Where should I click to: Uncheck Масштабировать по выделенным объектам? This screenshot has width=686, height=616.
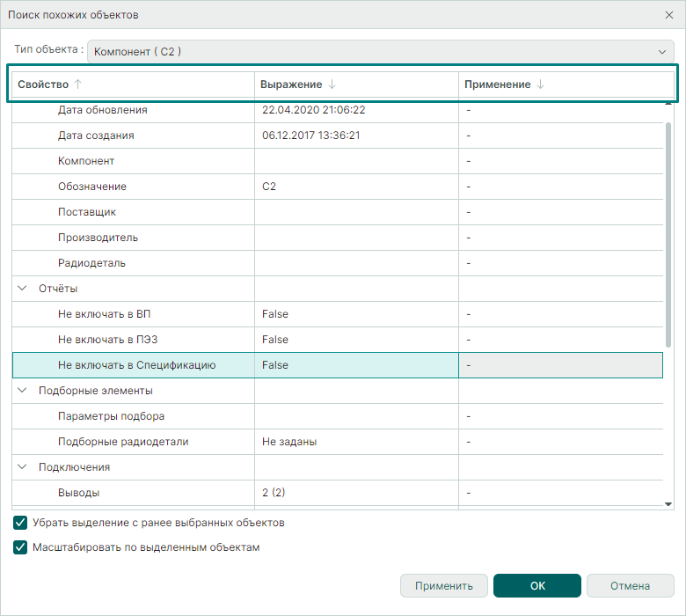(x=21, y=547)
